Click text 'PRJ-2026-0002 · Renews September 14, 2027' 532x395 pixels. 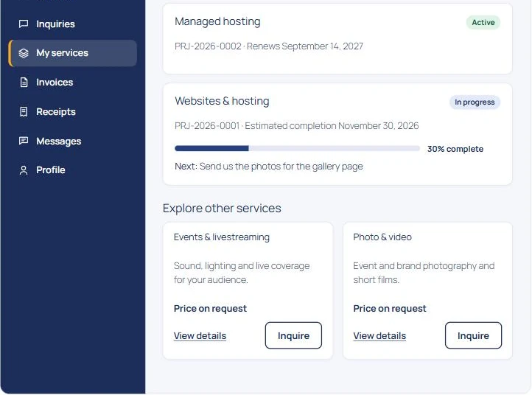click(x=269, y=46)
